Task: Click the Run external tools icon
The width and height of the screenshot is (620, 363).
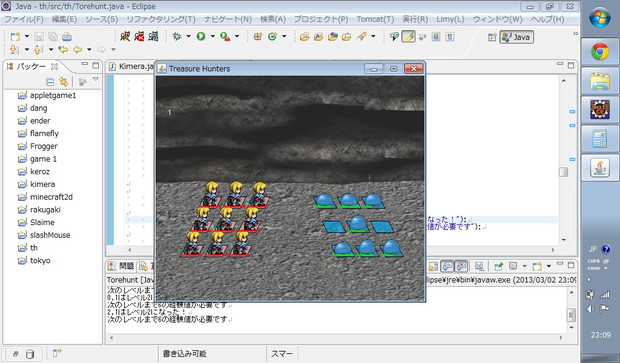Action: 225,37
